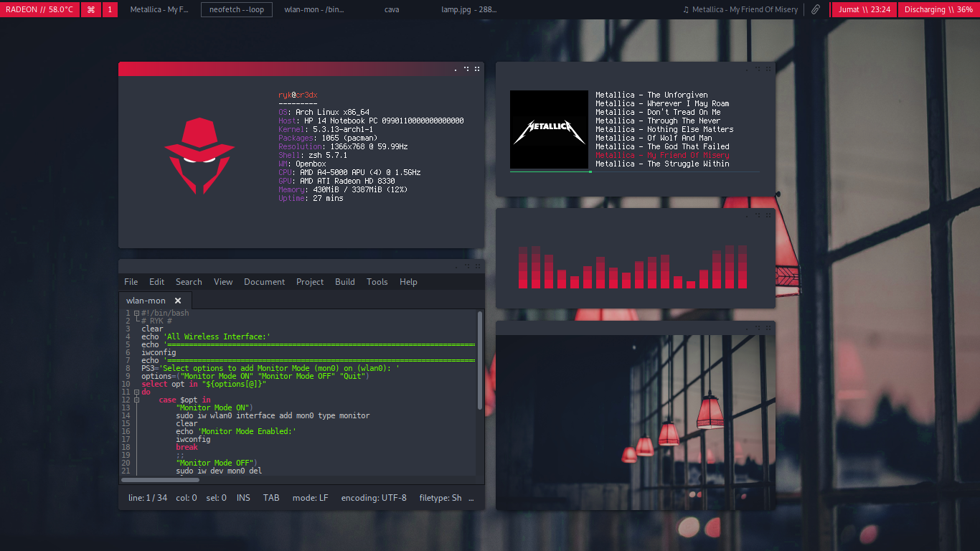Viewport: 980px width, 551px height.
Task: Click 'encoding: UTF-8' in status bar
Action: (x=374, y=498)
